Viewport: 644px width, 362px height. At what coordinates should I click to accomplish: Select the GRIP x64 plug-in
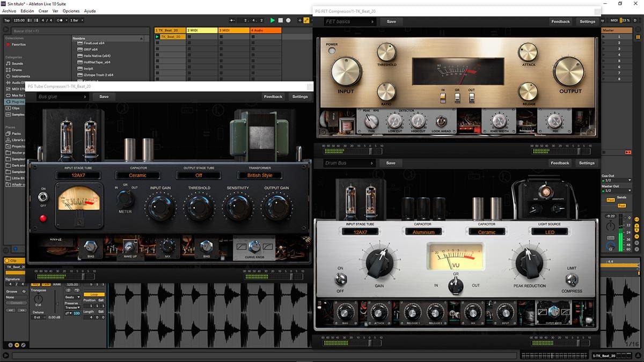pyautogui.click(x=91, y=49)
